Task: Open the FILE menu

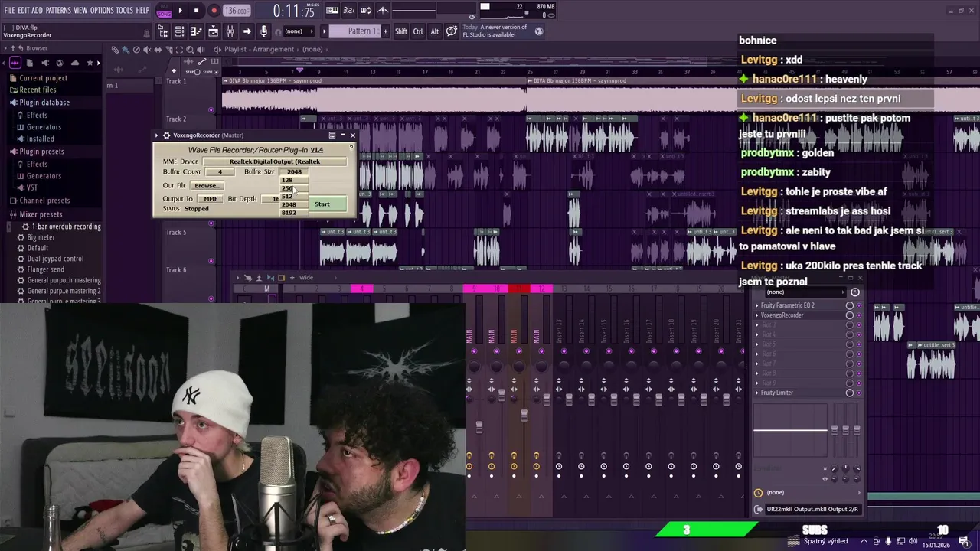Action: tap(9, 10)
